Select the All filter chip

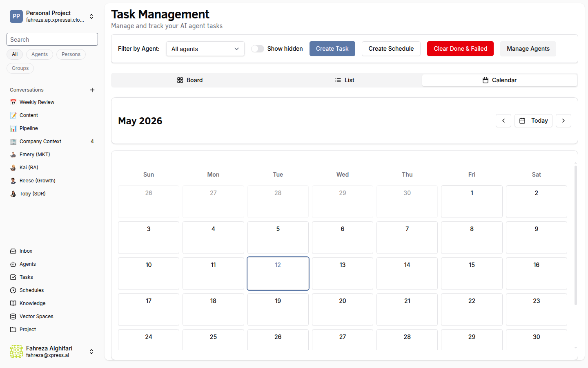pyautogui.click(x=15, y=54)
